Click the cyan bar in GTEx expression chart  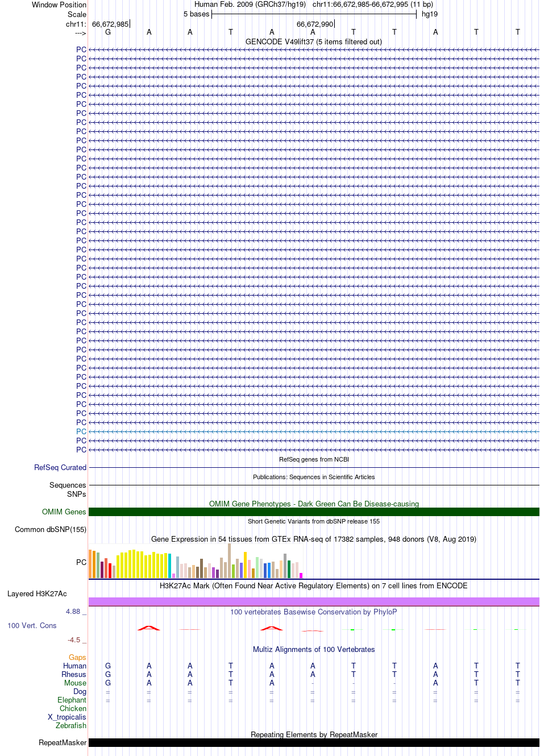click(169, 566)
